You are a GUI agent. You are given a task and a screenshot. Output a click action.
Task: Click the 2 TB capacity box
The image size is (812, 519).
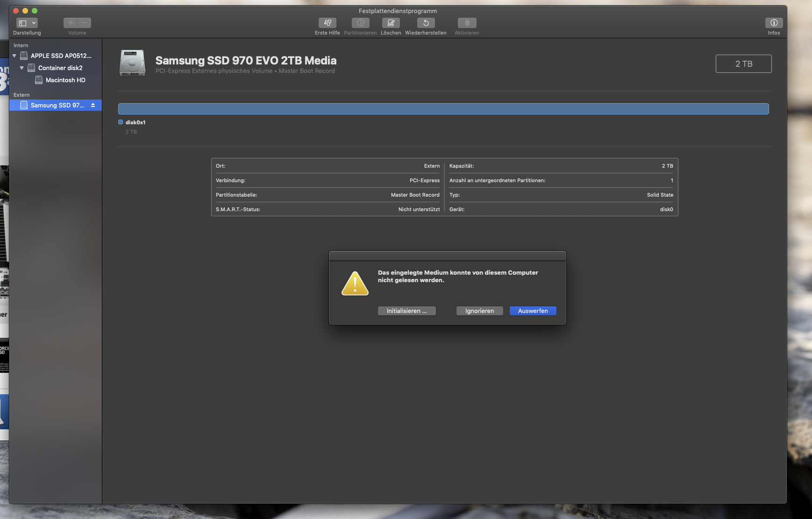click(x=743, y=64)
